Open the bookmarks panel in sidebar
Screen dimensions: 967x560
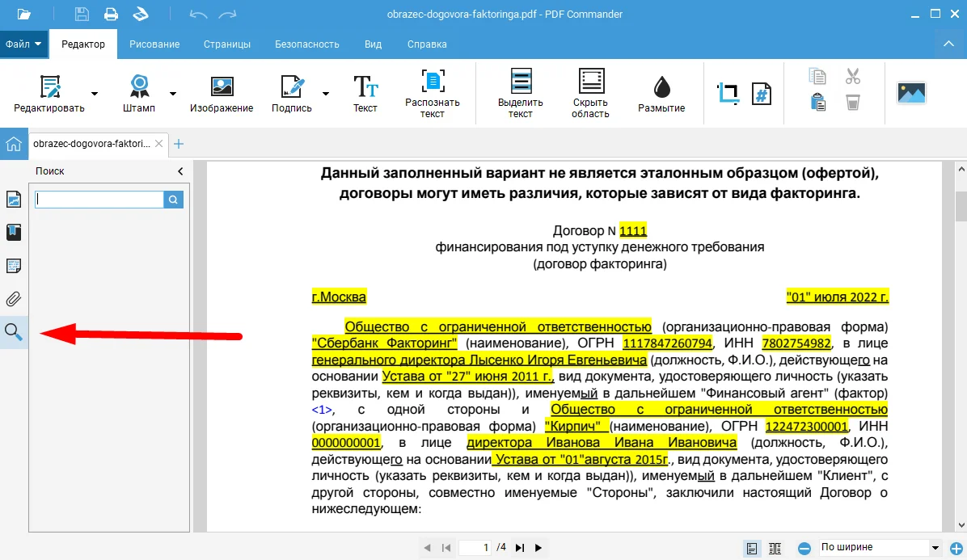pos(14,233)
